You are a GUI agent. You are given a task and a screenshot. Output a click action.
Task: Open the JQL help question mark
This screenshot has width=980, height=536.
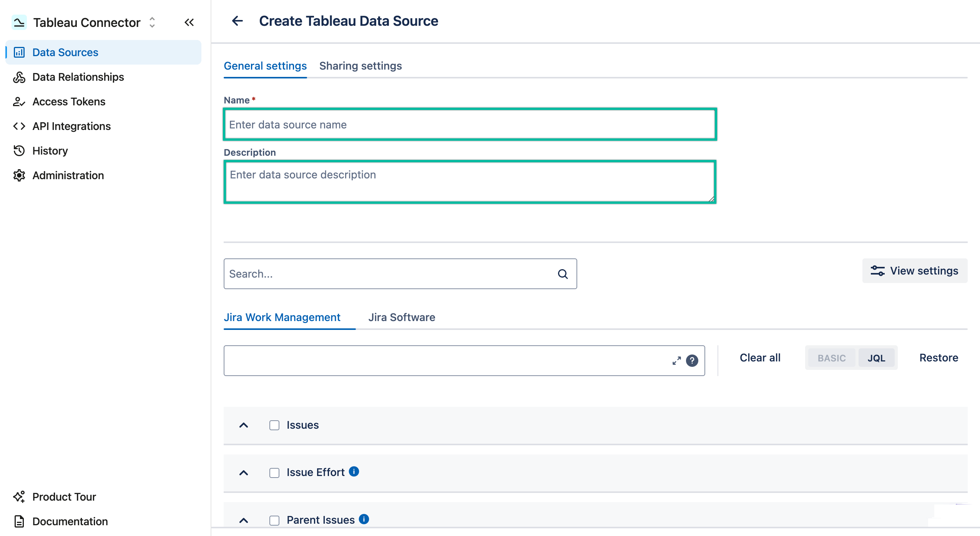[692, 361]
